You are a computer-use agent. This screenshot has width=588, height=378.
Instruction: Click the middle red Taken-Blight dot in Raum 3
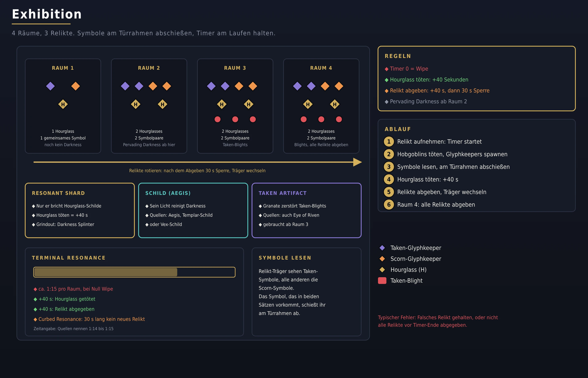[235, 119]
